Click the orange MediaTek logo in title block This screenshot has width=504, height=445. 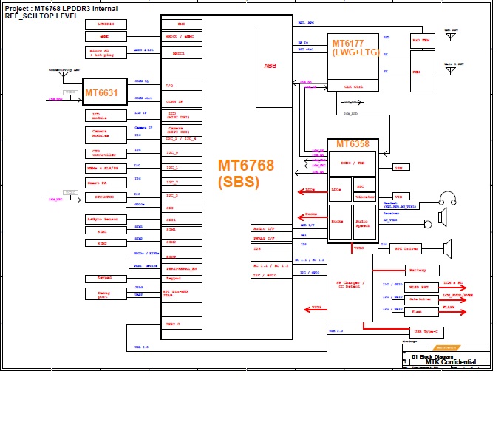coord(446,347)
